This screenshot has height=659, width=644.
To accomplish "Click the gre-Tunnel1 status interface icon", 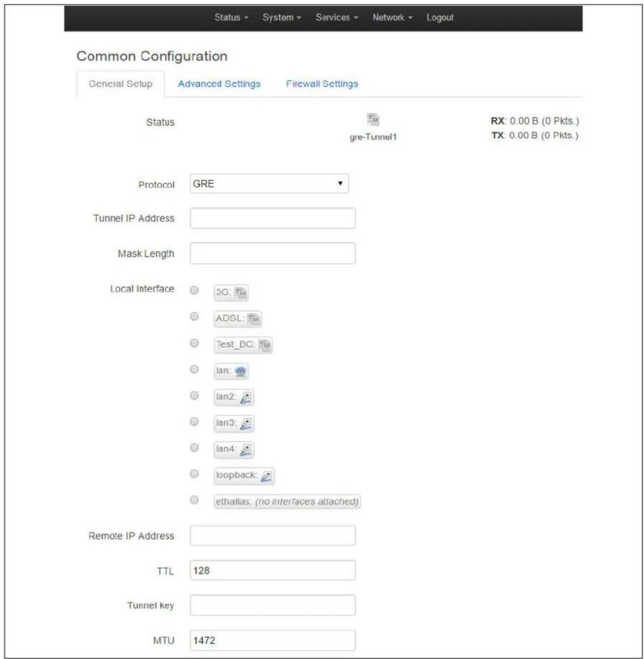I will click(373, 120).
